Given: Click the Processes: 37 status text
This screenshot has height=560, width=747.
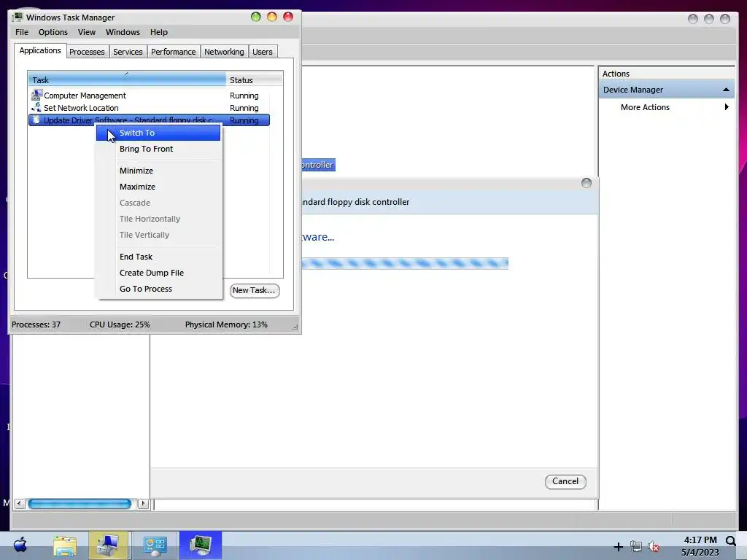Looking at the screenshot, I should coord(36,324).
